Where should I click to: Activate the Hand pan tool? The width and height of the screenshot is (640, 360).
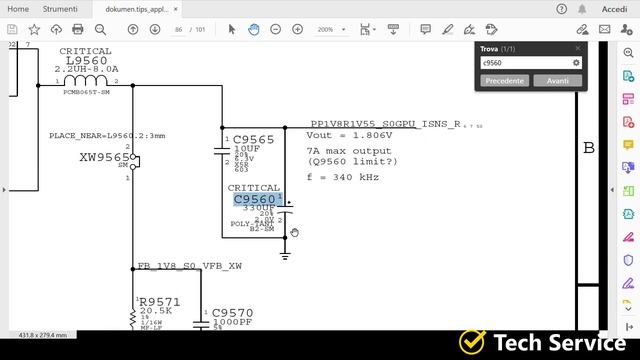[254, 29]
